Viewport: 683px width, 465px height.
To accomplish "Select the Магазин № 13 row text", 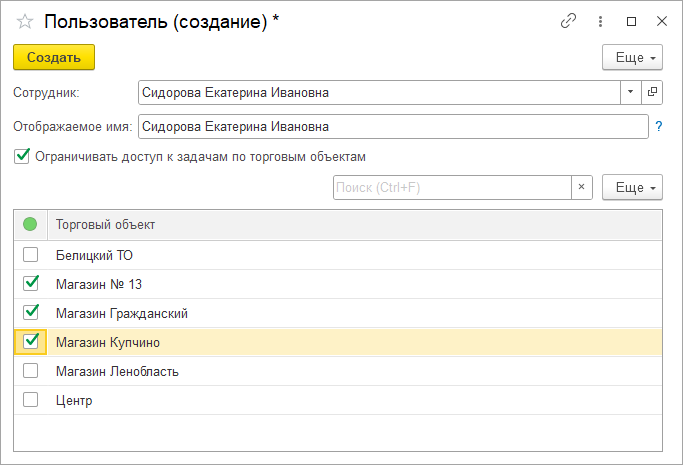I will click(x=99, y=284).
